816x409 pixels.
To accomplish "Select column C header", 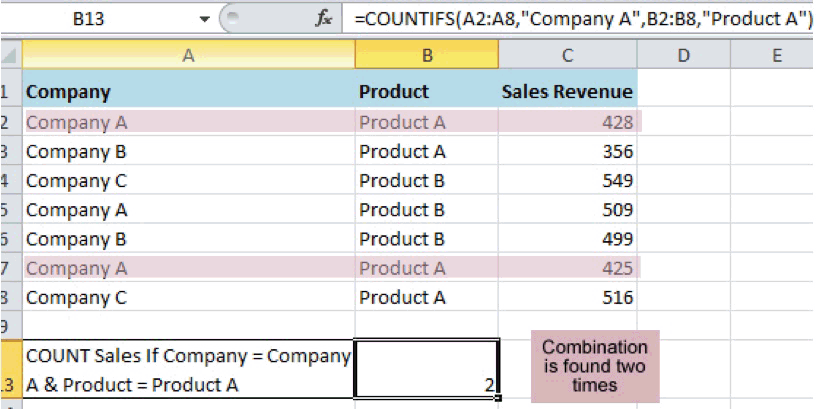I will click(567, 57).
